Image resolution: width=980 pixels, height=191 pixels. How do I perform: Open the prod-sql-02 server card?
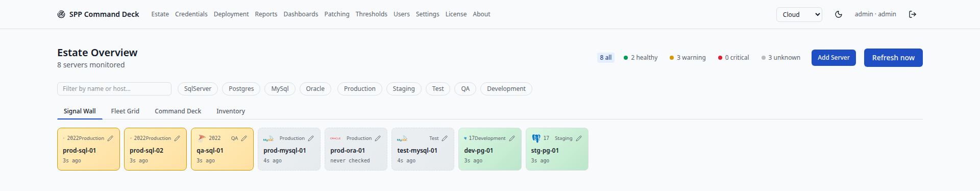click(155, 149)
